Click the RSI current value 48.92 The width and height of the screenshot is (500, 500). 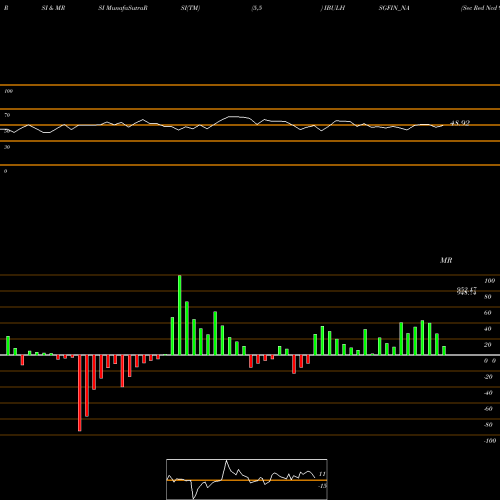[x=460, y=123]
